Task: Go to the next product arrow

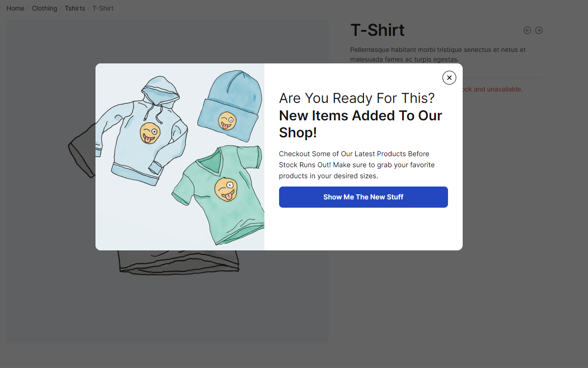Action: coord(539,30)
